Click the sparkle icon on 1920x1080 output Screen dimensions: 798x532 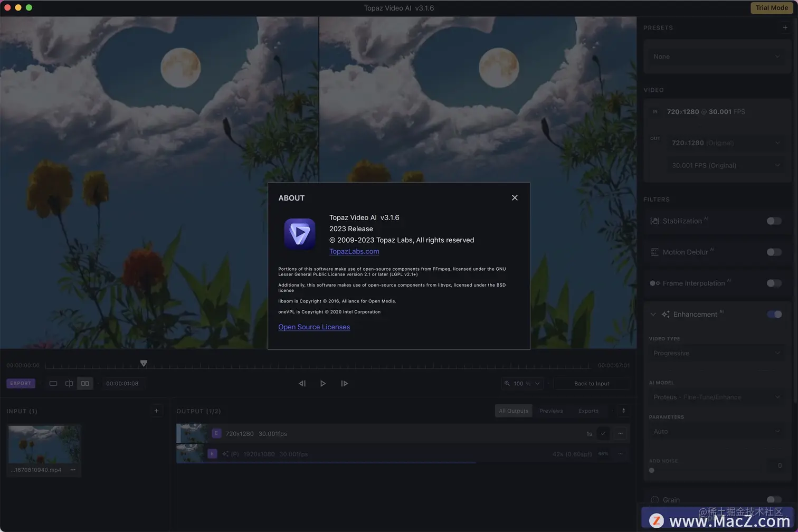[x=225, y=453]
